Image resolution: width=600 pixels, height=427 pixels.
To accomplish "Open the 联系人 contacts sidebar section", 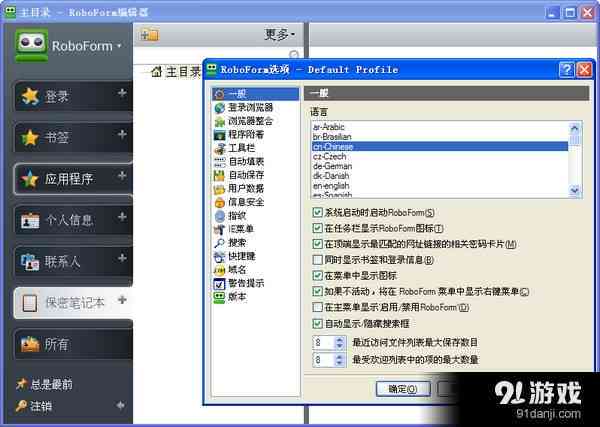I will point(73,261).
